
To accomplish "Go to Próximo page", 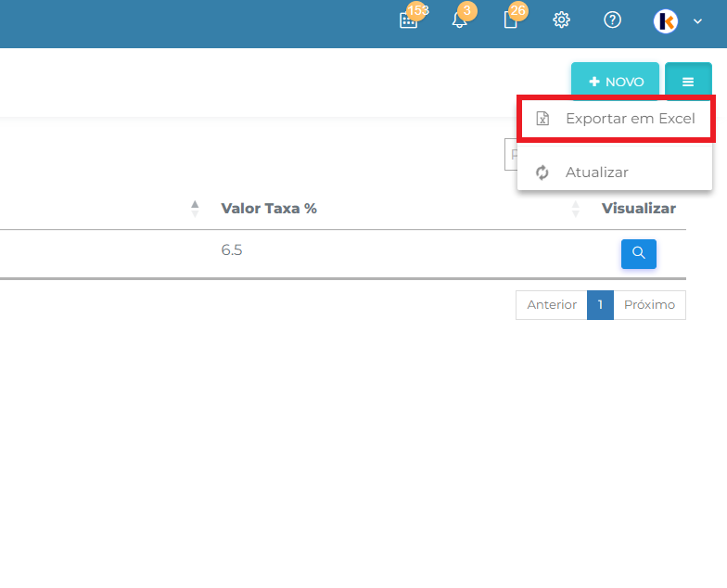I will [x=649, y=304].
